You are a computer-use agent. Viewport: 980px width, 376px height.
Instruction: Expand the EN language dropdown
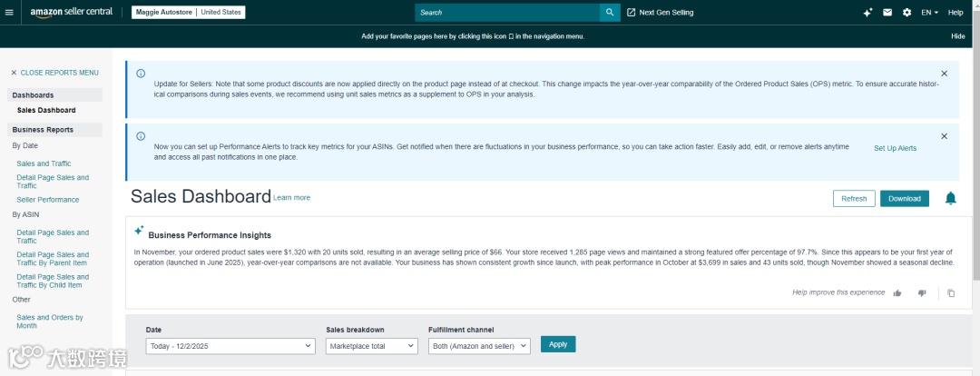930,13
